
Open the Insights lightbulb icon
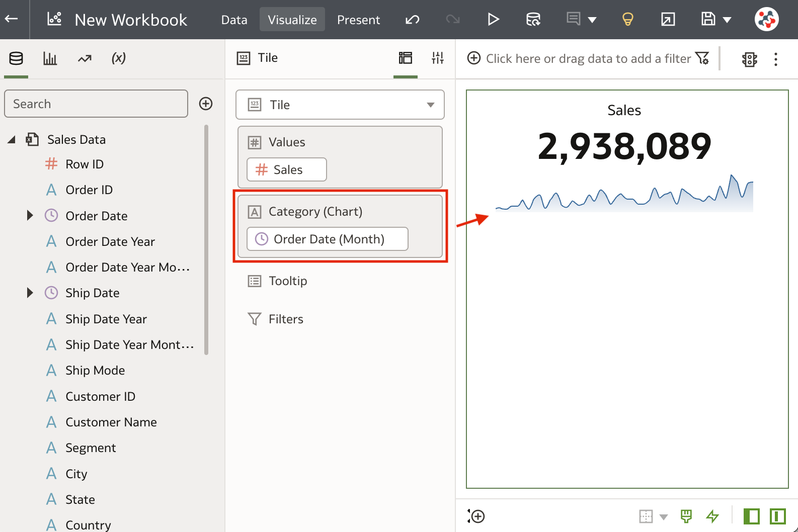(627, 20)
